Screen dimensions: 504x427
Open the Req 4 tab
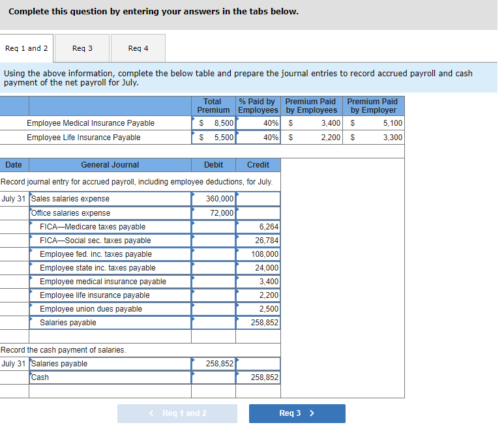[x=138, y=48]
